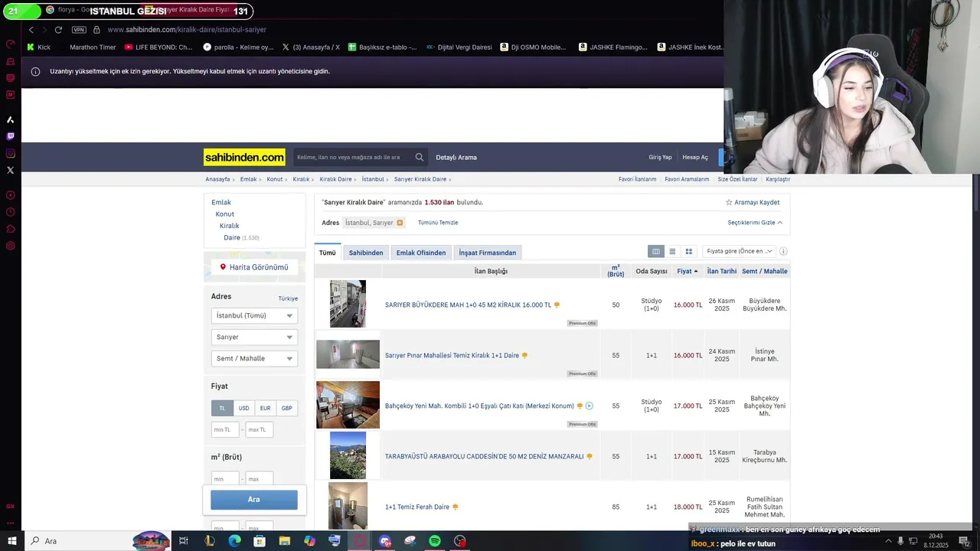980x551 pixels.
Task: Open Spotify from the Windows taskbar
Action: [435, 541]
